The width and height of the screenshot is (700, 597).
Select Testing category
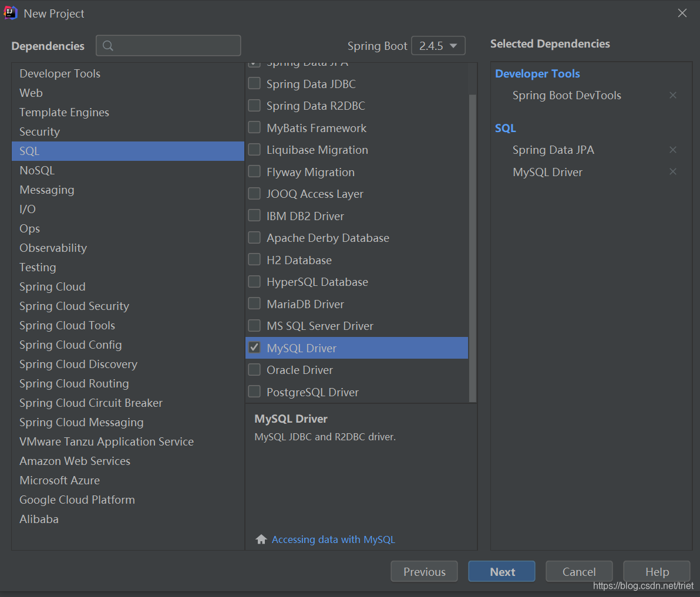pos(127,267)
